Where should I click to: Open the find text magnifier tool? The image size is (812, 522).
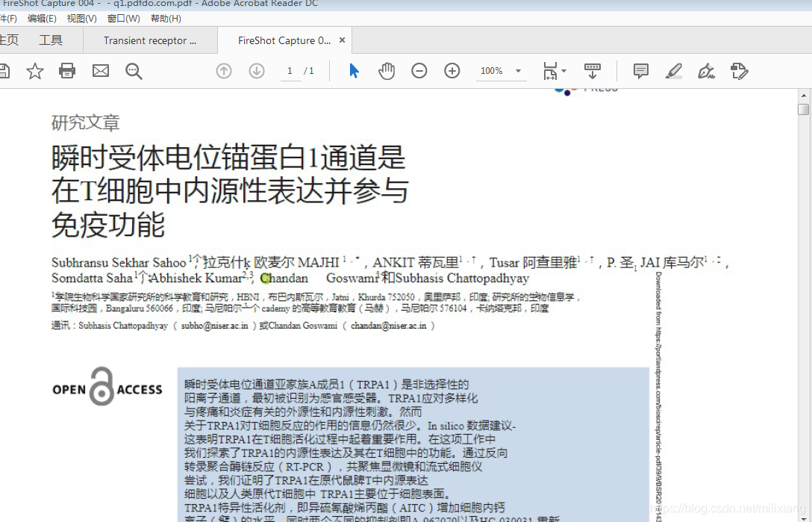coord(134,71)
